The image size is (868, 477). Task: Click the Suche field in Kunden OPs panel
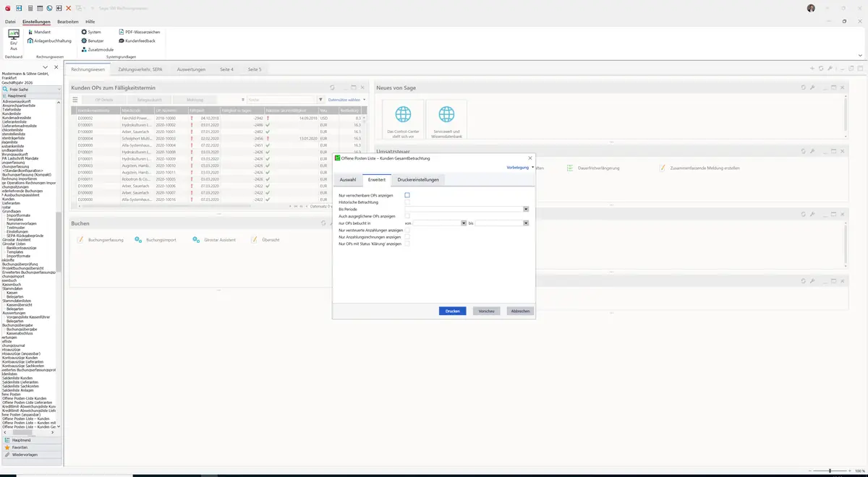281,100
